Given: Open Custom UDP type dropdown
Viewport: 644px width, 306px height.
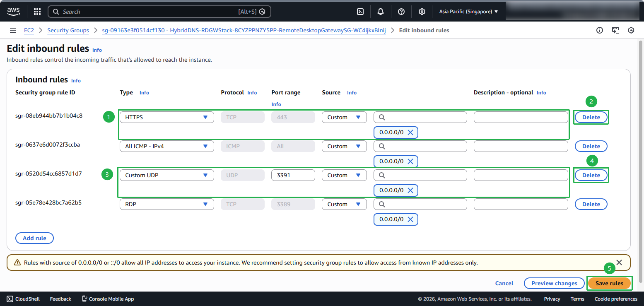Looking at the screenshot, I should [x=166, y=175].
